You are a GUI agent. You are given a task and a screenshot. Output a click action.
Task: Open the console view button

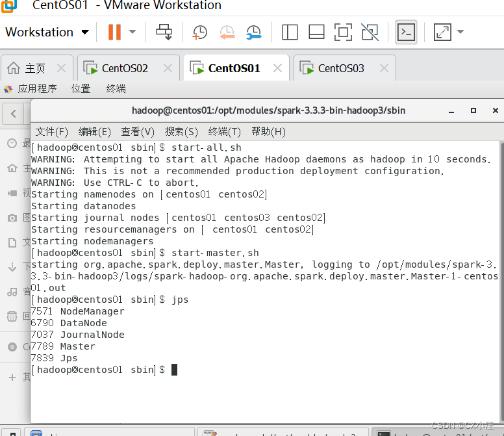pos(406,32)
